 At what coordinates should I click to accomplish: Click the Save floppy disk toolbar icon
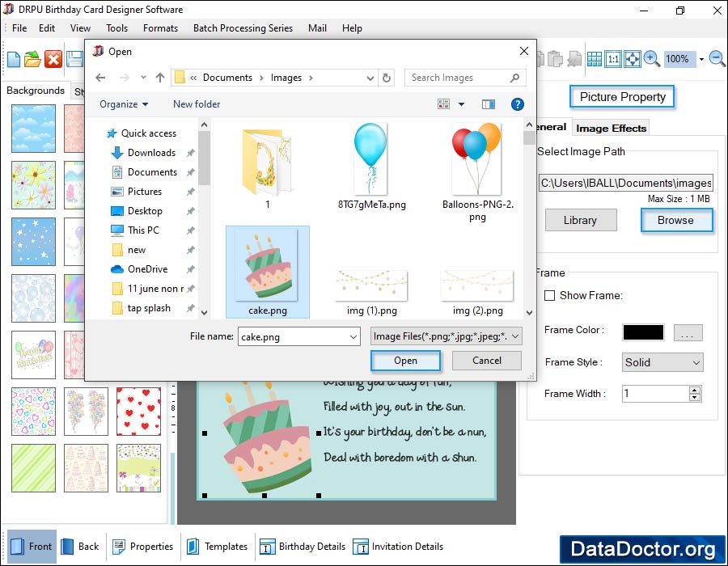[x=74, y=59]
